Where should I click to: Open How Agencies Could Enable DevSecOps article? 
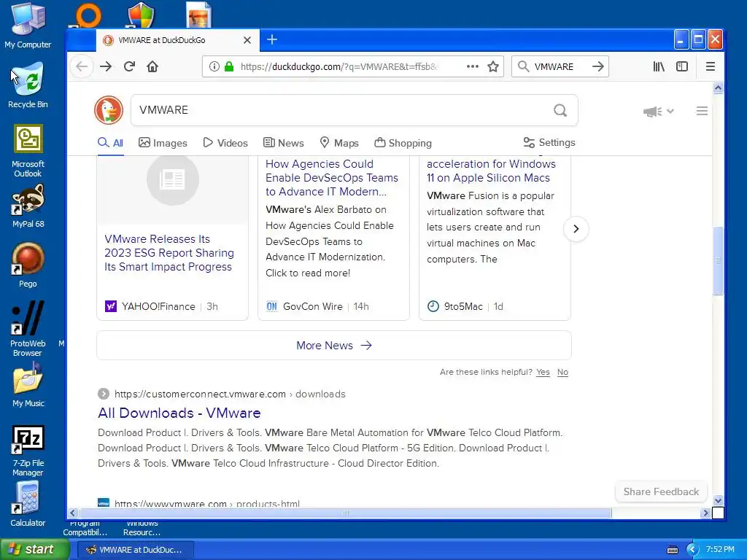coord(332,178)
